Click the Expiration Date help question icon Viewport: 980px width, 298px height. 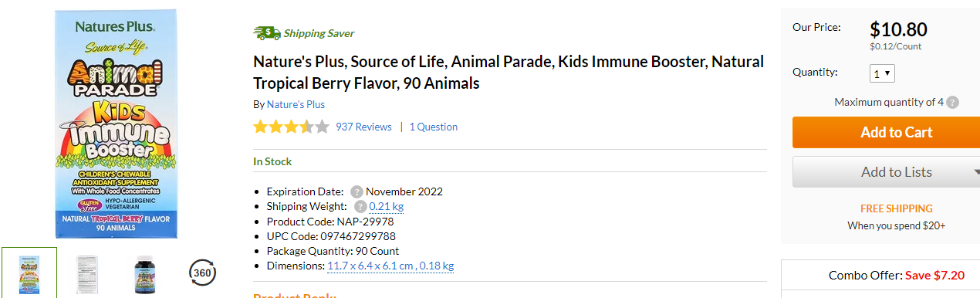tap(357, 191)
